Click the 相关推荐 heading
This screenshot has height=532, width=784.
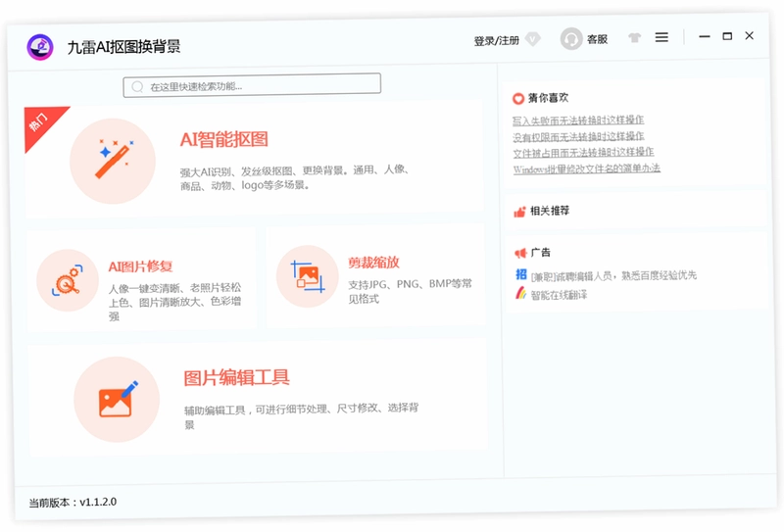click(x=550, y=211)
